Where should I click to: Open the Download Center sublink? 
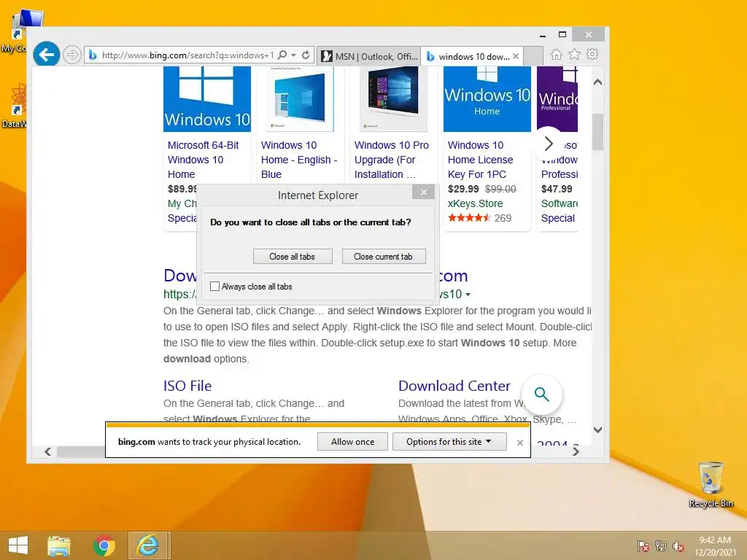coord(454,386)
